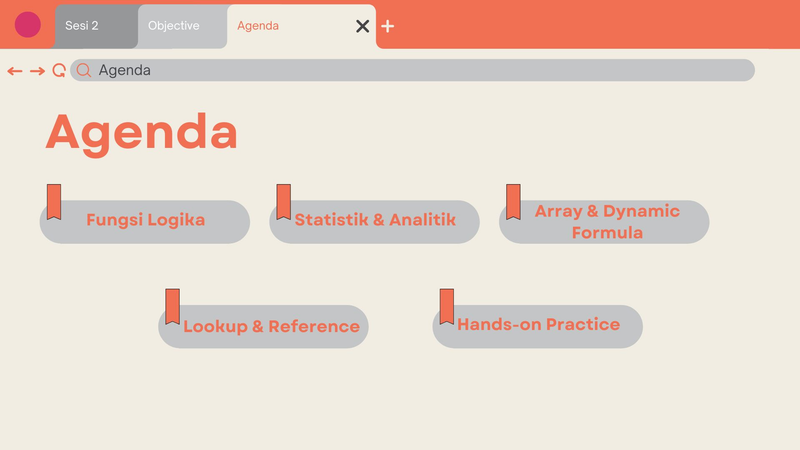Click the address bar showing Agenda
800x450 pixels.
(x=412, y=70)
